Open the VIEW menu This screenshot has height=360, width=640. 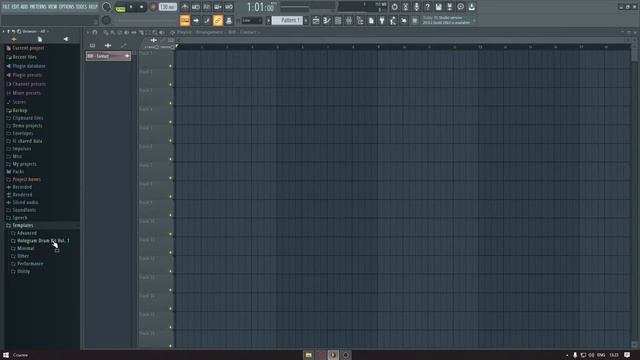click(x=53, y=7)
